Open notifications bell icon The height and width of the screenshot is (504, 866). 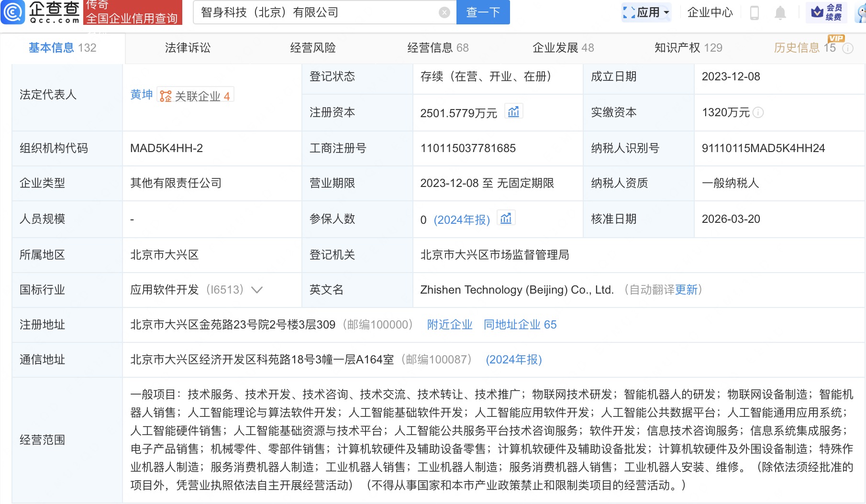[780, 13]
